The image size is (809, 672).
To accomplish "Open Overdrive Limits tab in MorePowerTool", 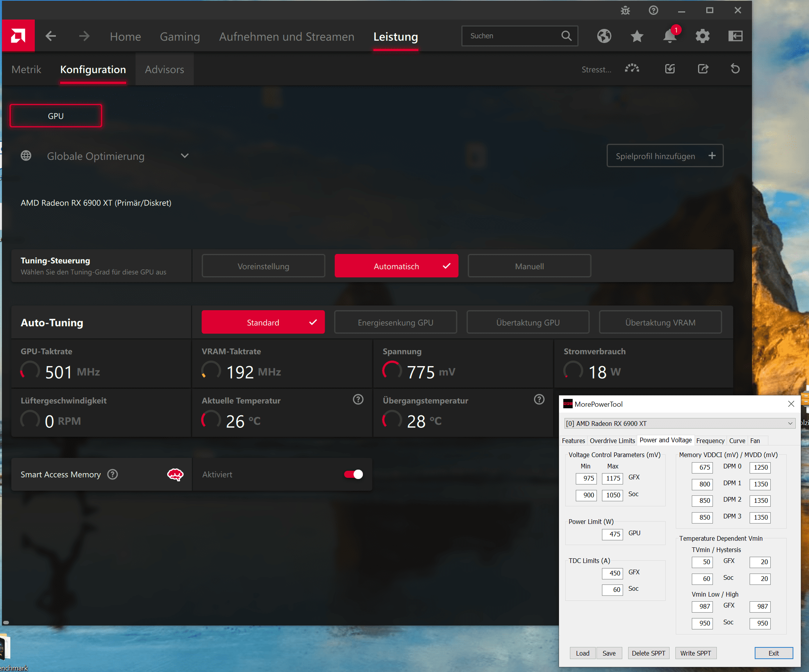I will point(612,441).
